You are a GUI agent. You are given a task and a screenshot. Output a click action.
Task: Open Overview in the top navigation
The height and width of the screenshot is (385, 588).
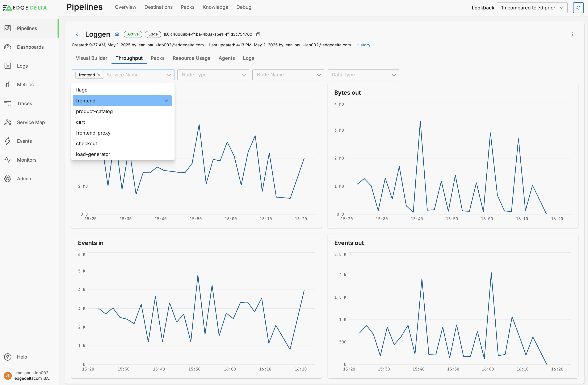[126, 7]
